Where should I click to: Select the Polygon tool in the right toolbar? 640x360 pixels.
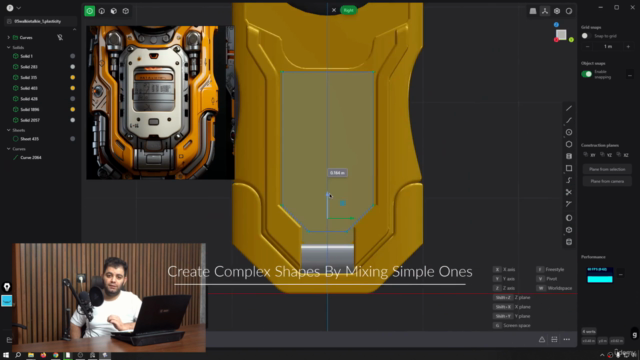pos(569,144)
